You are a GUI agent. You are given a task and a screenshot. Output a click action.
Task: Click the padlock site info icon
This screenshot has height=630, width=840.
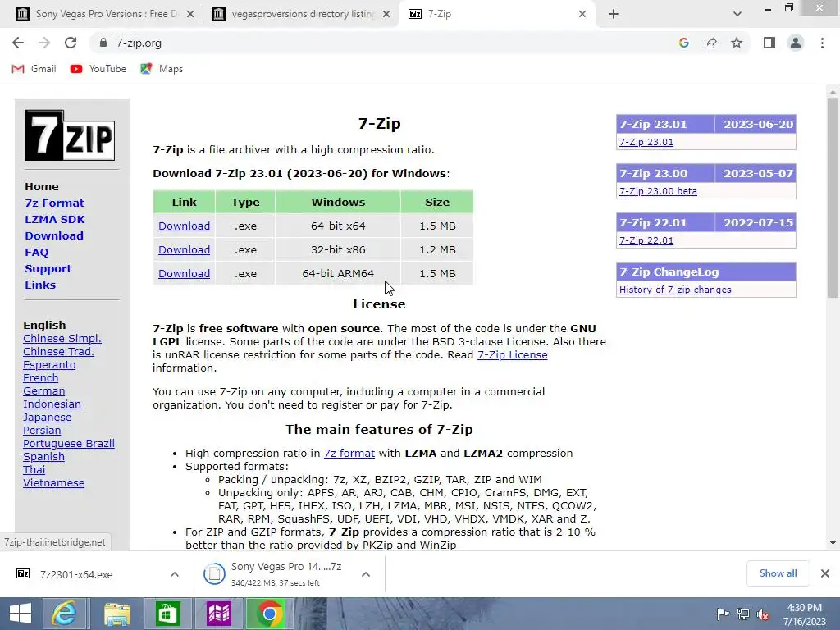[x=103, y=43]
